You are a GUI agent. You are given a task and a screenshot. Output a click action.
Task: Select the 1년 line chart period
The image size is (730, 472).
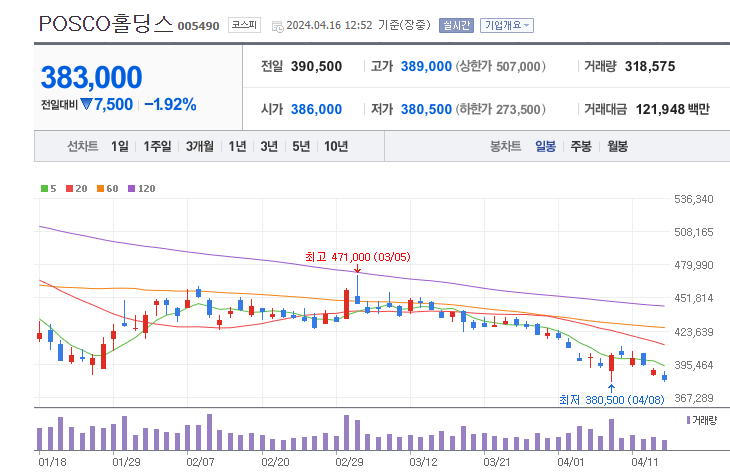point(237,147)
